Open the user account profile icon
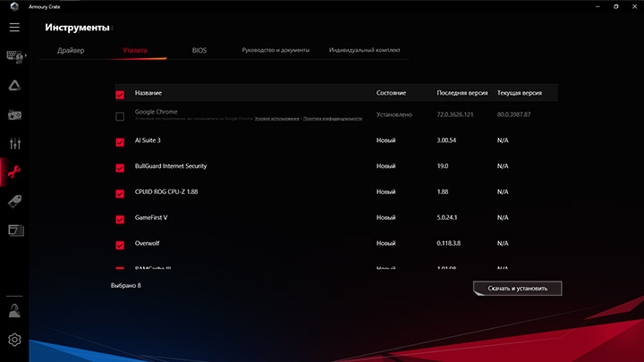Screen dimensions: 644x362 tap(14, 311)
